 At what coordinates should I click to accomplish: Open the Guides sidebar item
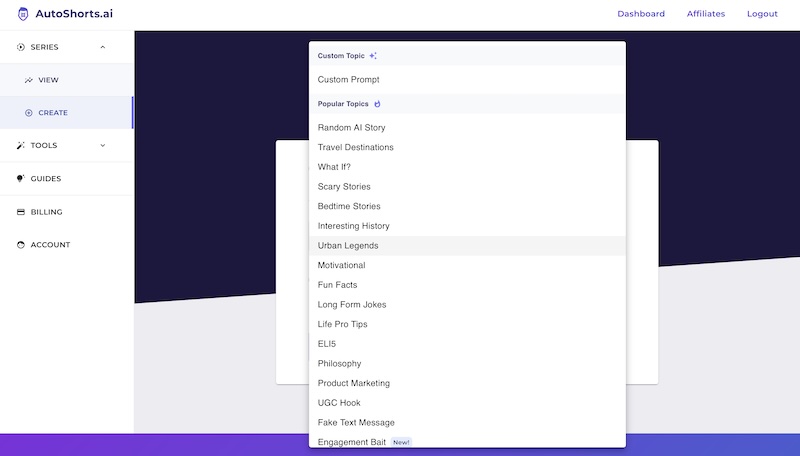pos(67,179)
